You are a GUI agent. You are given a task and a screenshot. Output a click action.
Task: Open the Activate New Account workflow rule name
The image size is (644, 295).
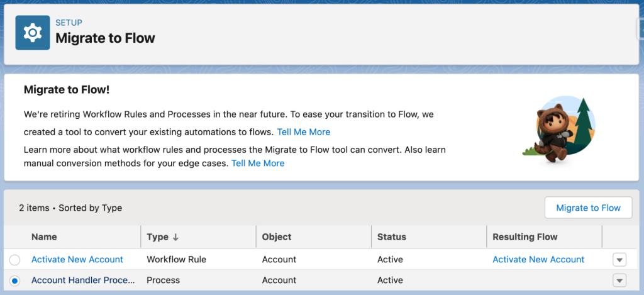(77, 260)
